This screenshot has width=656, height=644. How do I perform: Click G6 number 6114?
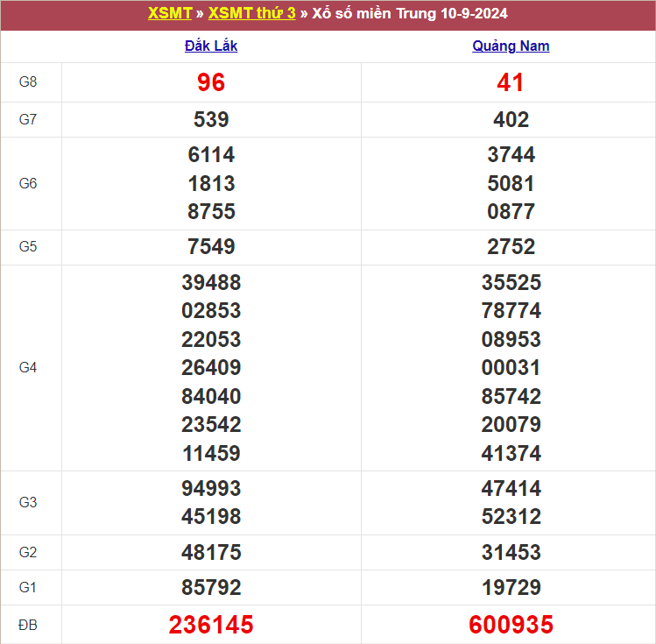(211, 155)
